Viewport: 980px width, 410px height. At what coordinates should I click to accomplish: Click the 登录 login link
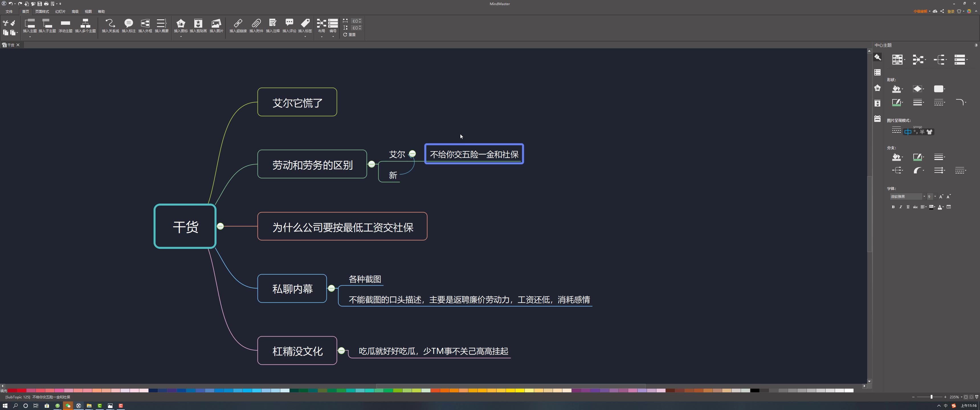(x=951, y=11)
